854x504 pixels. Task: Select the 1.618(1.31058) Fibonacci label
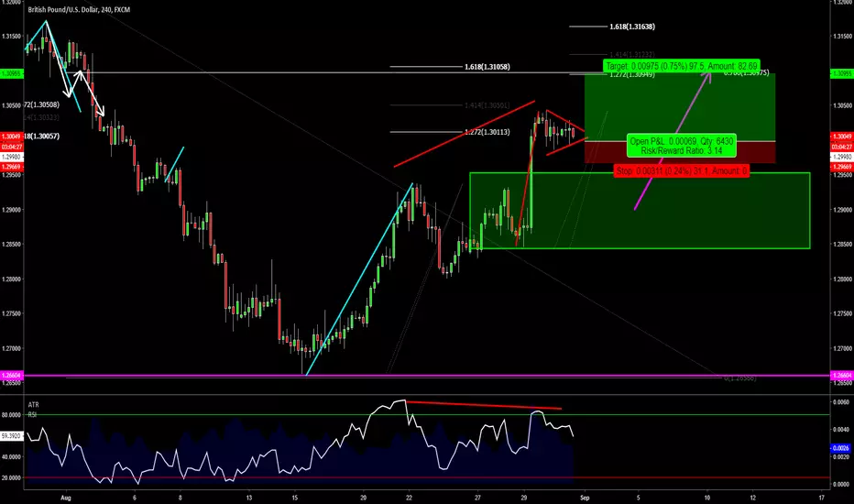487,67
